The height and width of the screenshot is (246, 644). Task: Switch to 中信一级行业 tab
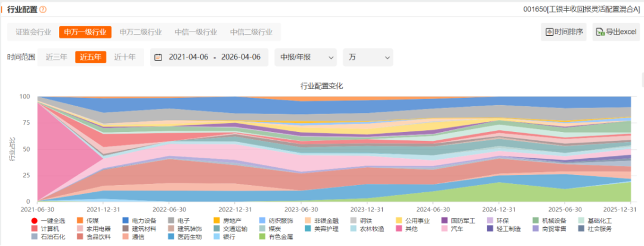pos(196,32)
